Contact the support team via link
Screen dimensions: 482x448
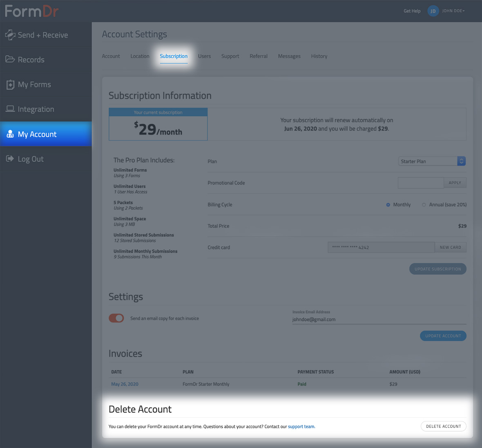pos(301,426)
